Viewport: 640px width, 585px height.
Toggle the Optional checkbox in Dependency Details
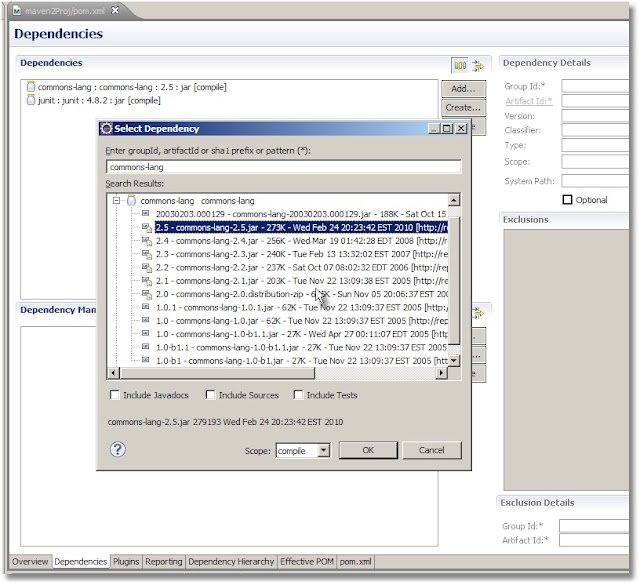(x=567, y=200)
